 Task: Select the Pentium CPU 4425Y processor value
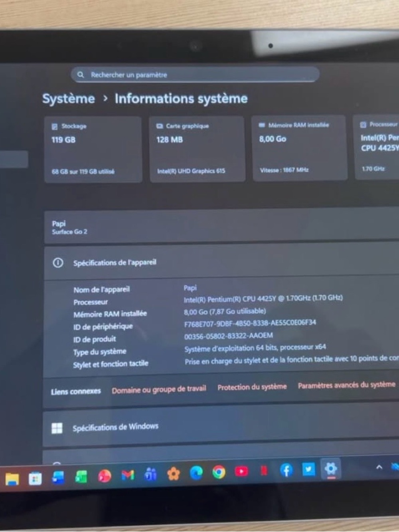click(263, 299)
